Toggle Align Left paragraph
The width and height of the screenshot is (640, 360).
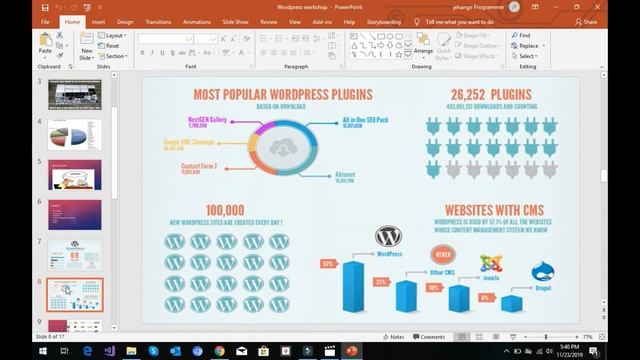tap(264, 53)
